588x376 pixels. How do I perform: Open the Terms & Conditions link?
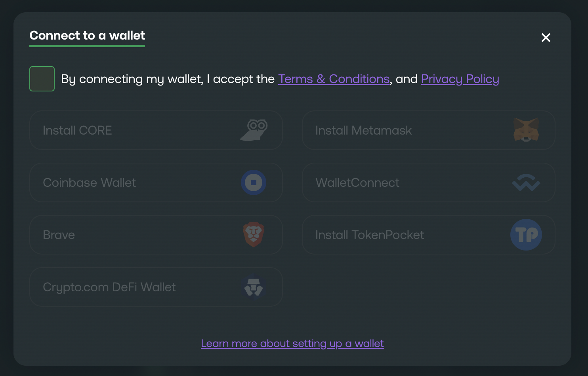click(334, 79)
